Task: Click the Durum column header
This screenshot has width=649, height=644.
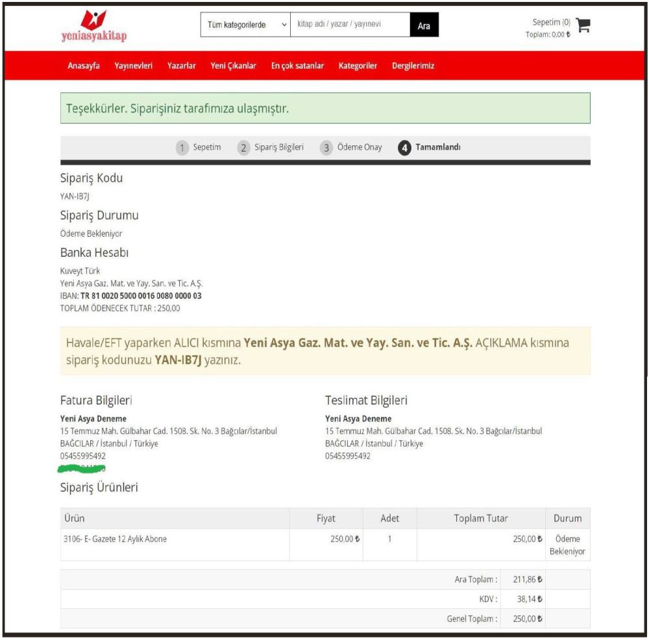Action: pos(567,518)
